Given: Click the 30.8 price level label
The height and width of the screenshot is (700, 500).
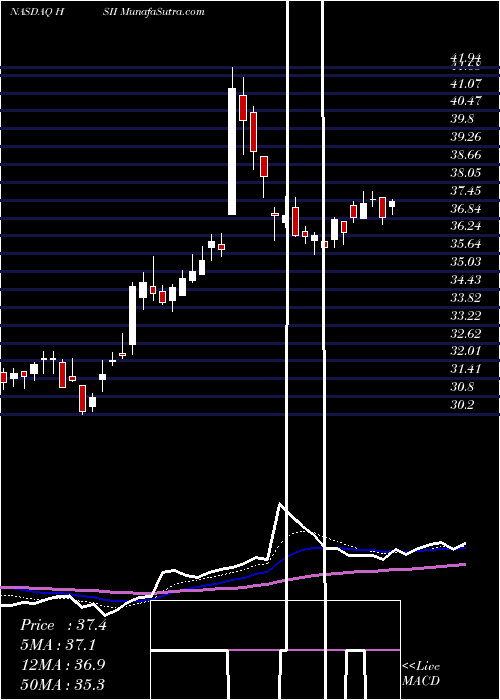Looking at the screenshot, I should click(462, 387).
